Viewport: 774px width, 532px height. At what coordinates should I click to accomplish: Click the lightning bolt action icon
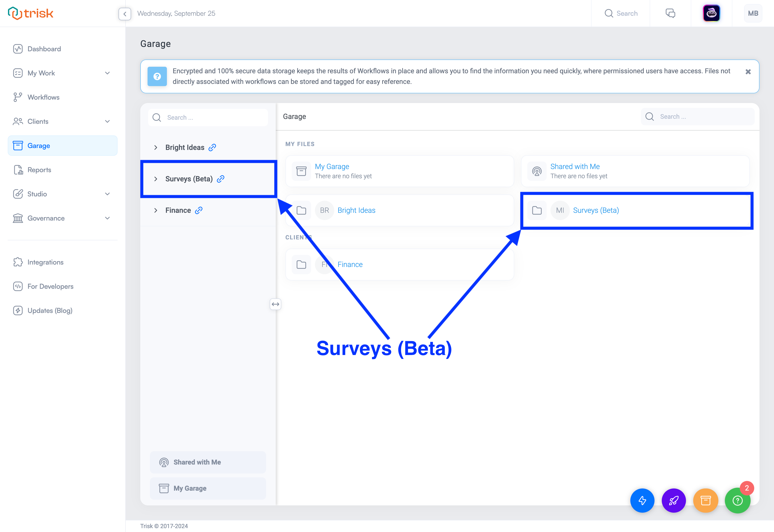pyautogui.click(x=642, y=500)
